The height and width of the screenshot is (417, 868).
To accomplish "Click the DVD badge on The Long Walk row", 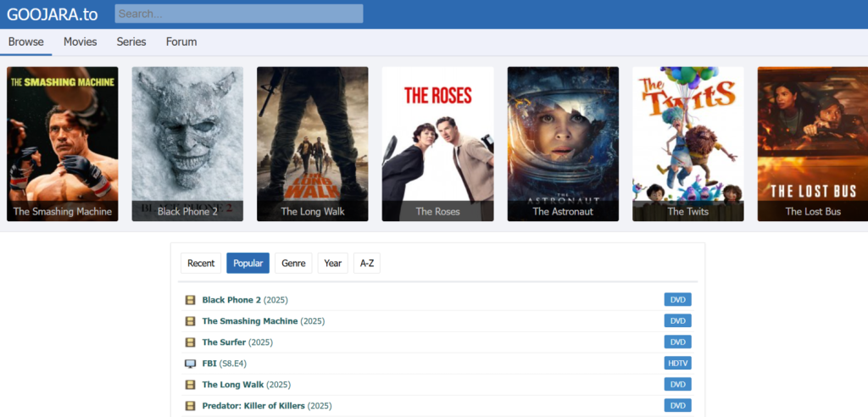I will (677, 384).
